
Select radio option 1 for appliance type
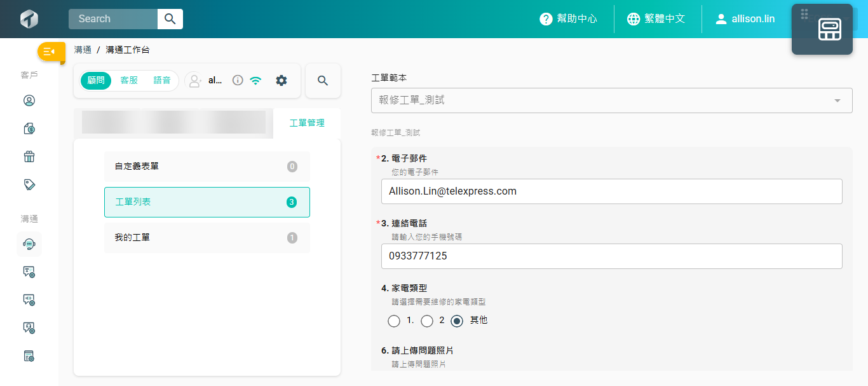pyautogui.click(x=394, y=321)
